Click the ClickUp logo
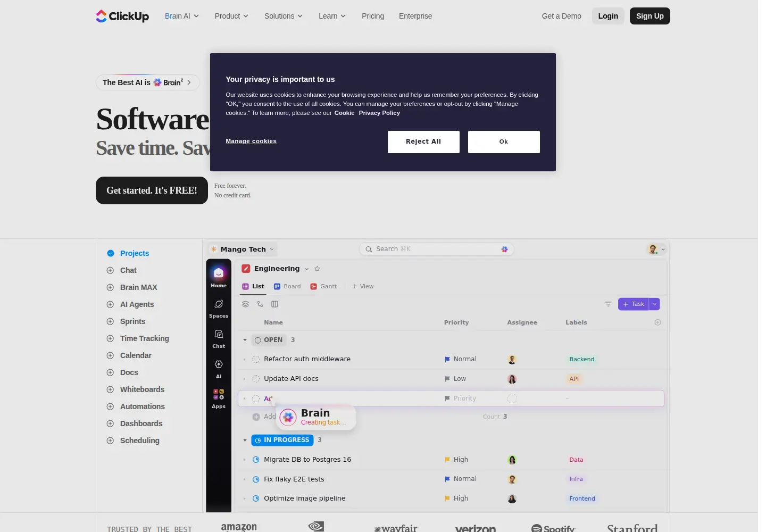The image size is (766, 532). pos(122,16)
